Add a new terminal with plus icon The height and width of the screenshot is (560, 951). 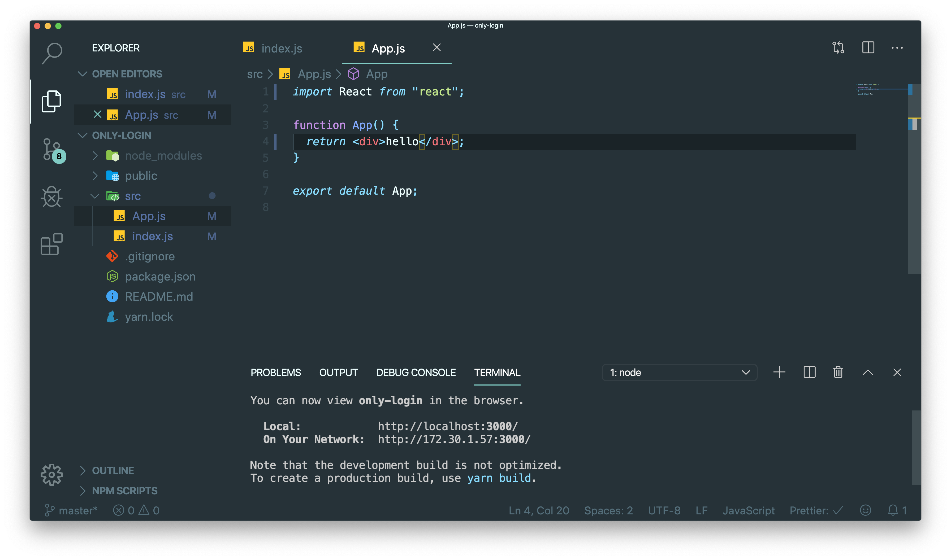(779, 373)
